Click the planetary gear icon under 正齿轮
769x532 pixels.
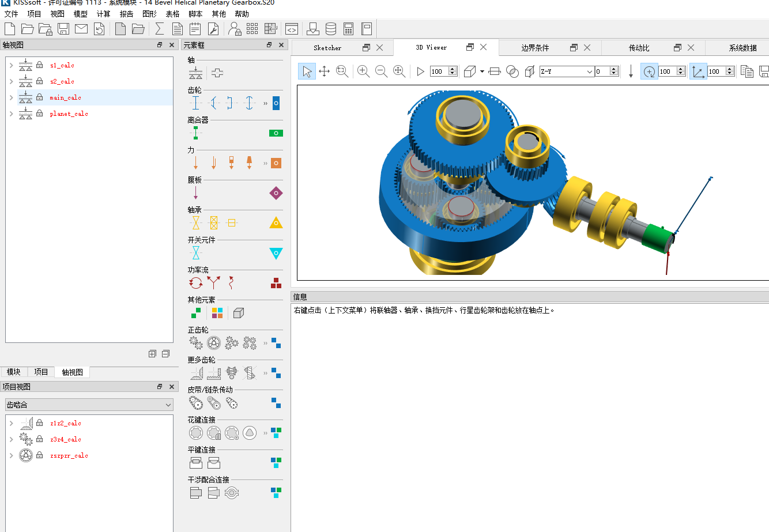[x=214, y=344]
